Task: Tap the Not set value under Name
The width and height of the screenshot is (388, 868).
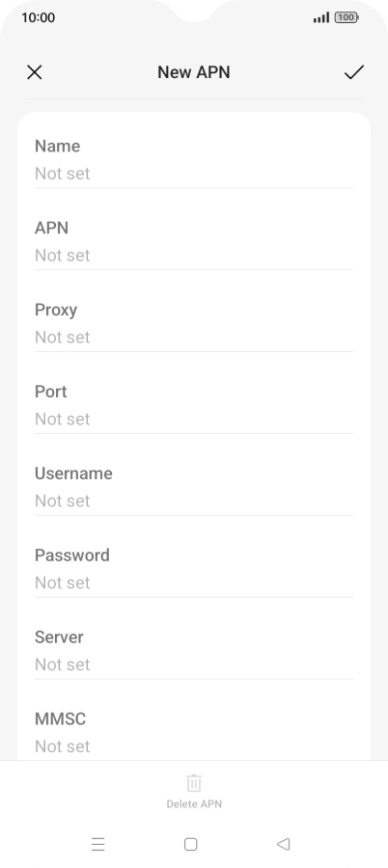Action: pyautogui.click(x=62, y=174)
